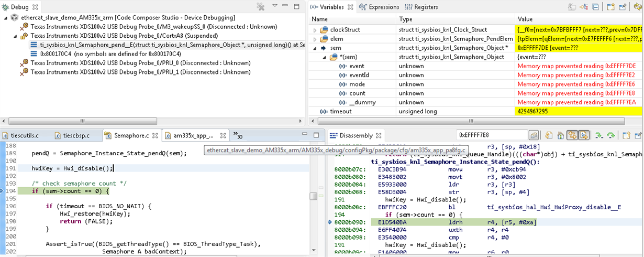
Task: Close the Variables tab with its X
Action: click(x=350, y=7)
